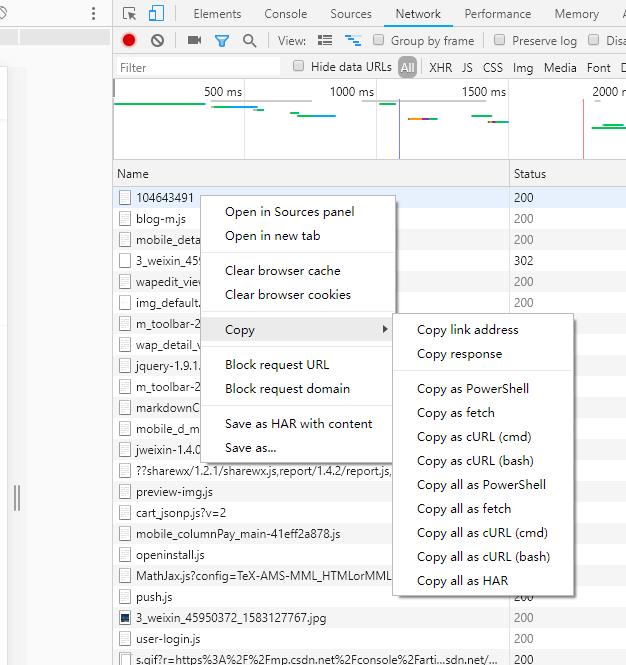Choose Copy all as PowerShell
This screenshot has width=626, height=665.
pos(483,485)
